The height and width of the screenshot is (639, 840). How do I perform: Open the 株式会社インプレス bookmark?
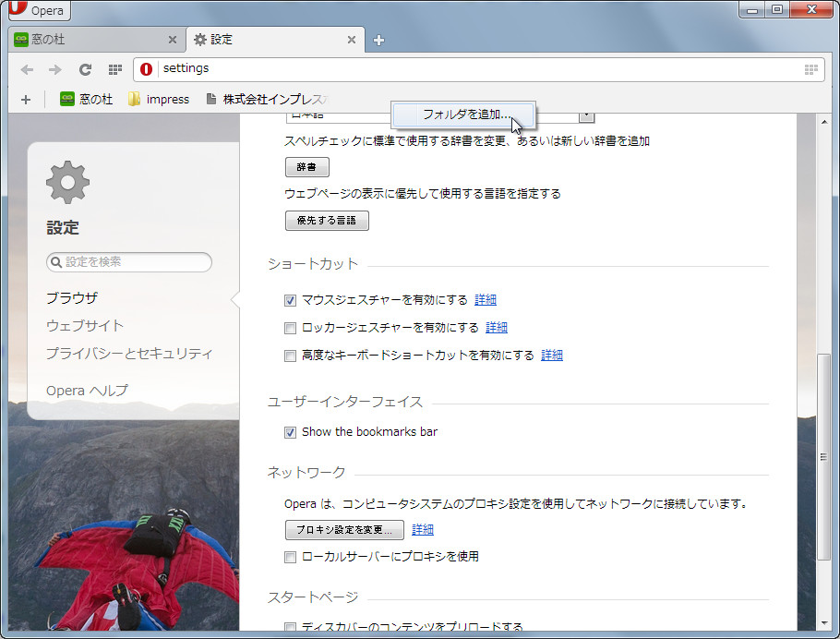click(268, 99)
